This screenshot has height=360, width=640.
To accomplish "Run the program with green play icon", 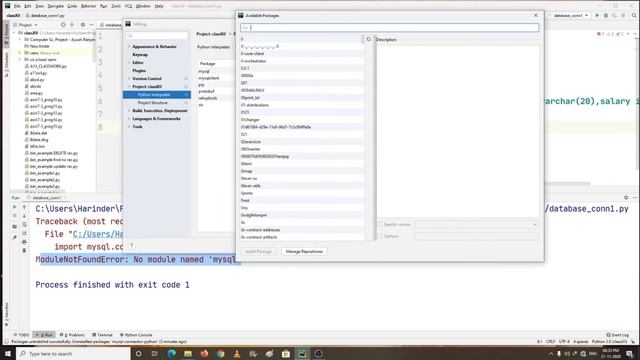I will coord(597,15).
